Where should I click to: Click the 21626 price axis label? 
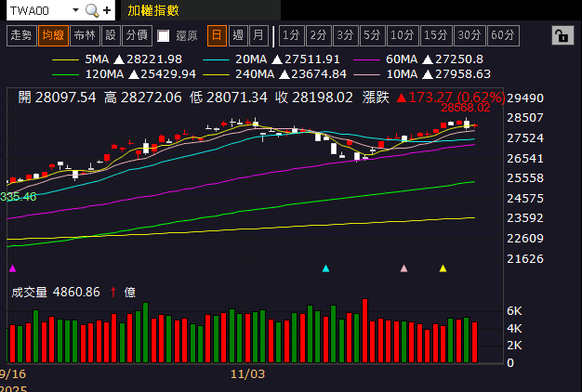pyautogui.click(x=525, y=258)
